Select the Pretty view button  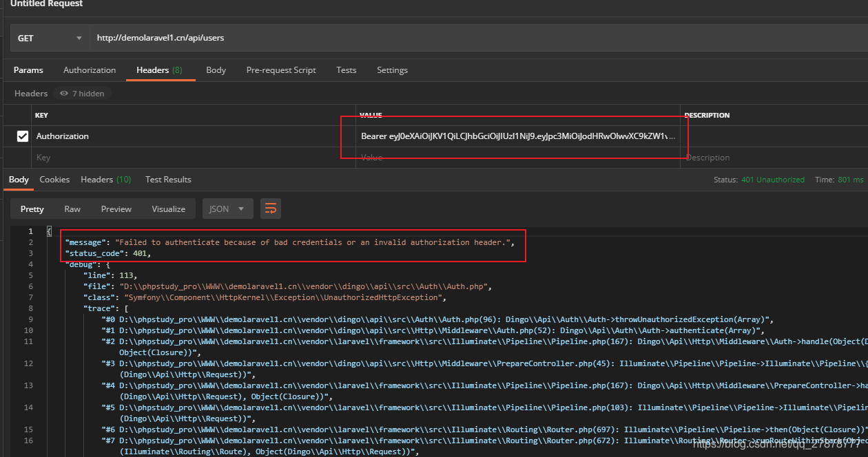[32, 209]
